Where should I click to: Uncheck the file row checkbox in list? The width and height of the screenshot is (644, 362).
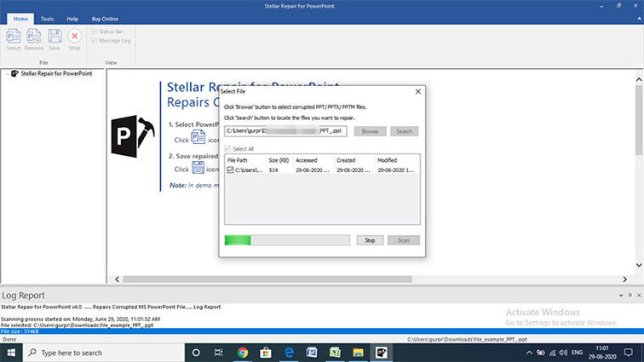[231, 170]
